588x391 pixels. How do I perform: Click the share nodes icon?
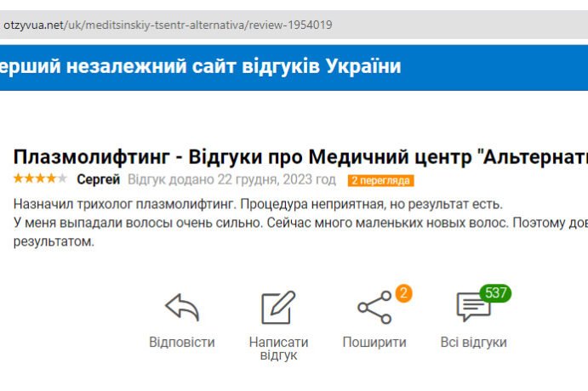click(x=374, y=308)
